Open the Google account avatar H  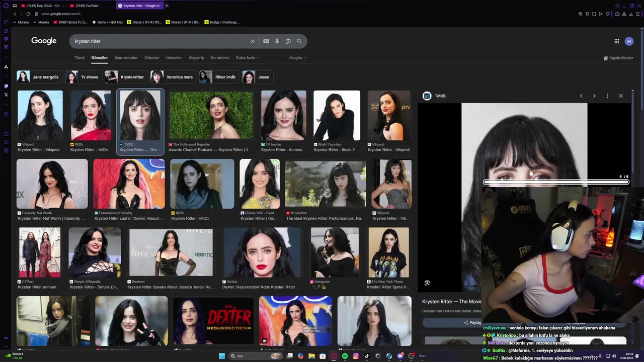629,41
